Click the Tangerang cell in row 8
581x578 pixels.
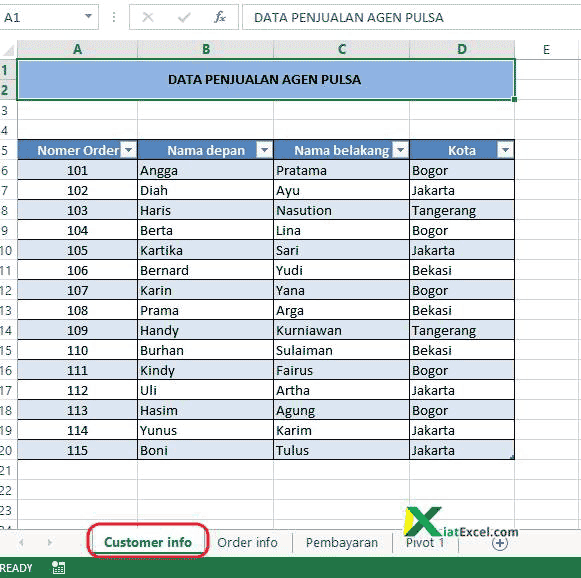point(462,210)
